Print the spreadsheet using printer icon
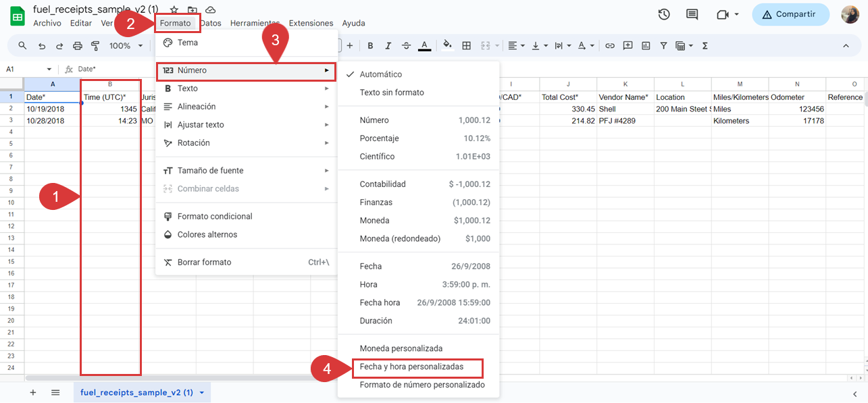Viewport: 868px width, 403px height. (77, 46)
